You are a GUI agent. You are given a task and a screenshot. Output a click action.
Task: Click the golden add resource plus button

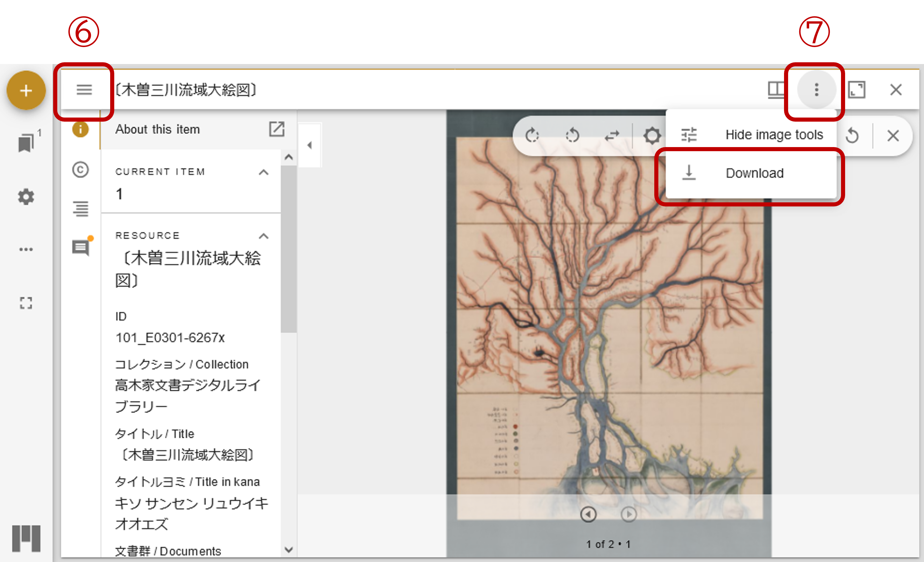point(26,90)
